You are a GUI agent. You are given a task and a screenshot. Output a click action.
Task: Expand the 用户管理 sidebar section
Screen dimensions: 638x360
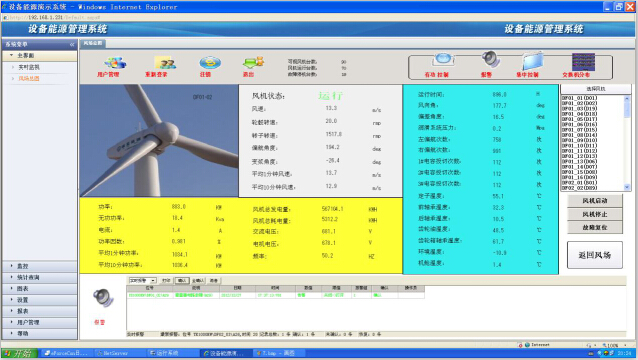click(x=39, y=322)
